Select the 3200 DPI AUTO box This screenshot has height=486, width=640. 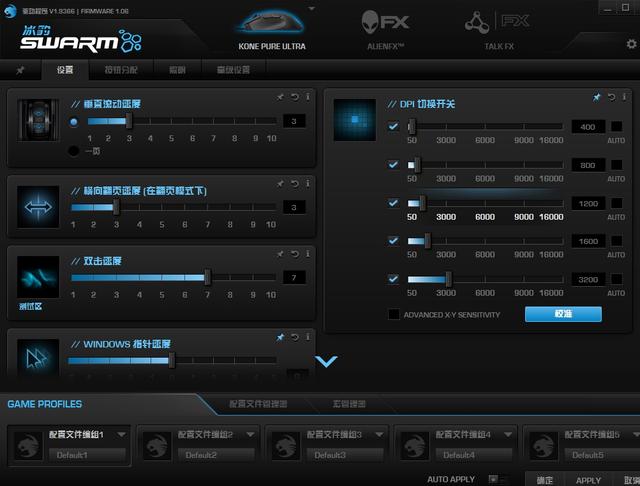click(616, 279)
